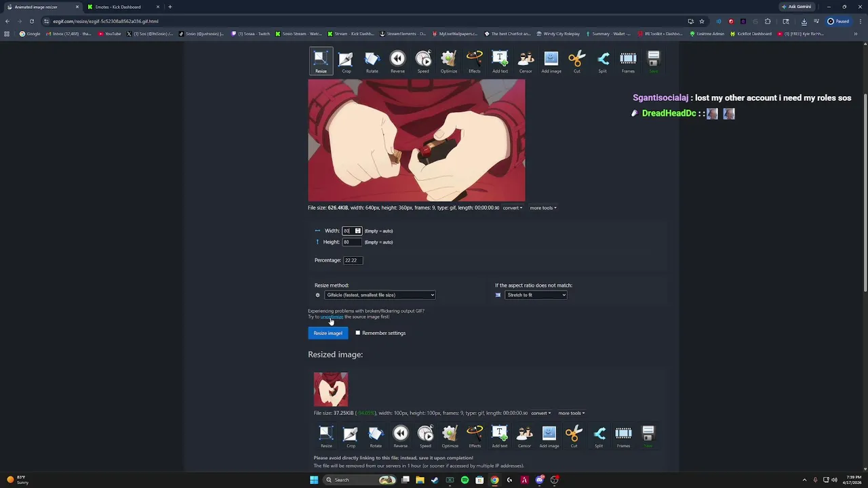
Task: Reload the page with the refresh button
Action: click(x=31, y=21)
